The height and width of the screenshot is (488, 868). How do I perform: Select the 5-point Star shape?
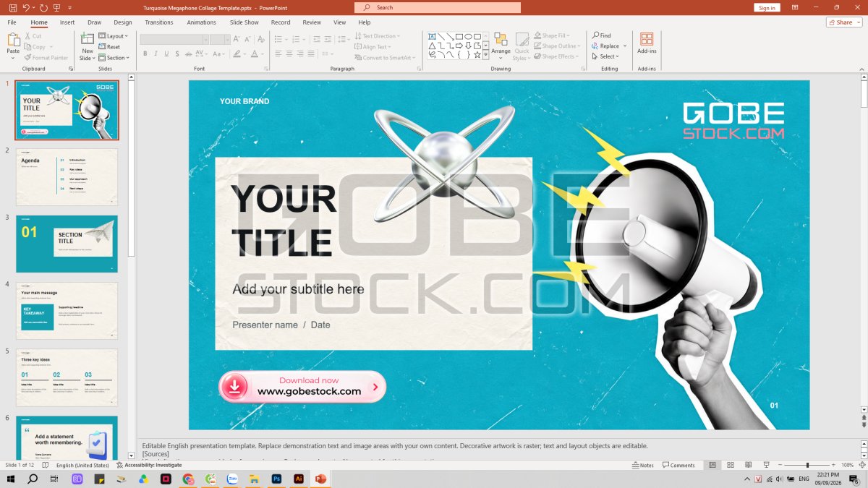point(477,54)
